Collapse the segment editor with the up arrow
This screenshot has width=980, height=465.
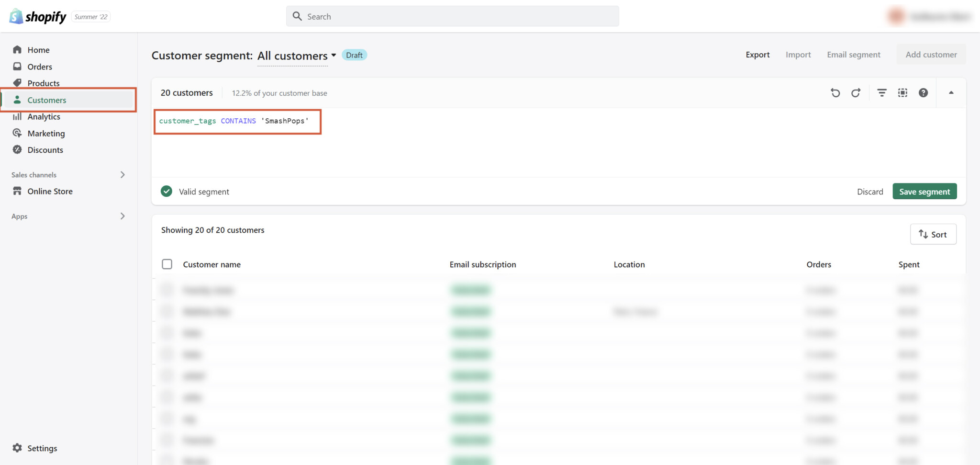[x=951, y=93]
